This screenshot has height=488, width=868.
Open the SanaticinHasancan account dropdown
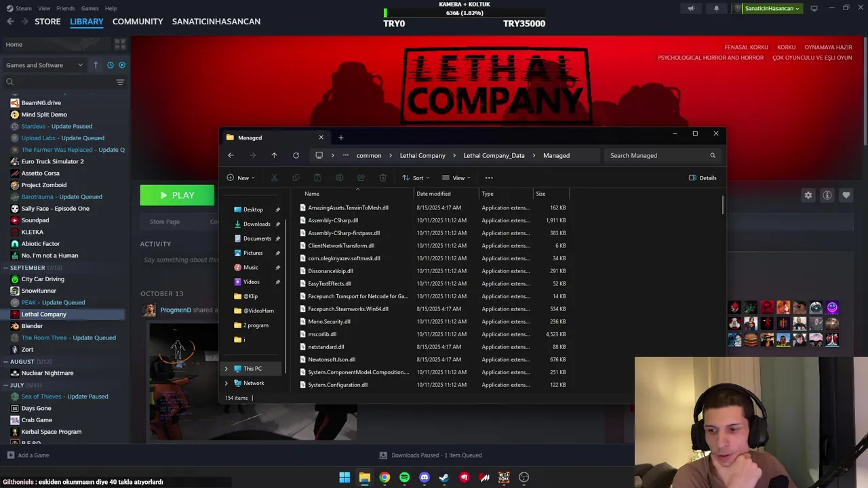768,8
